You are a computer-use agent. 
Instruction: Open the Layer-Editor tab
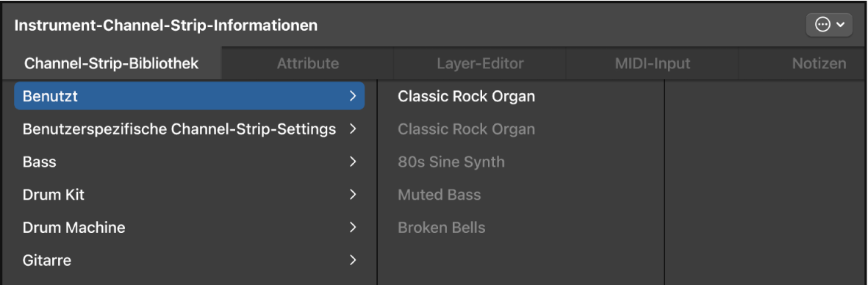pos(480,64)
